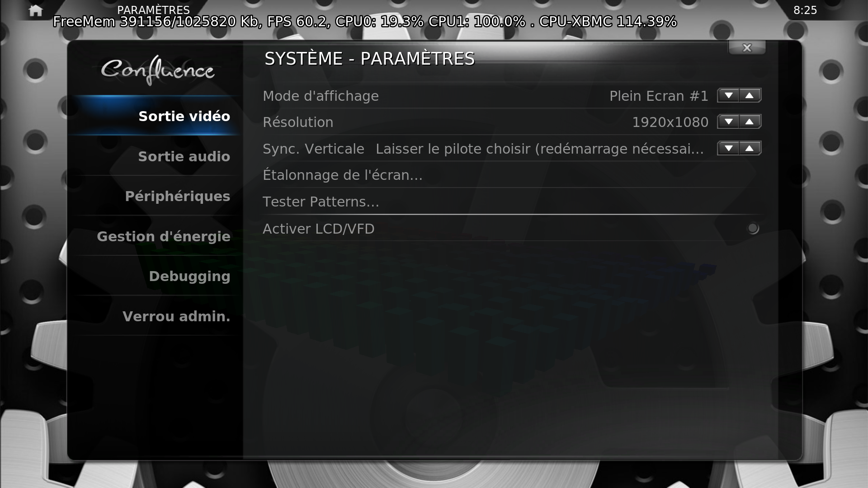Toggle the Activer LCD/VFD radio button

(753, 229)
